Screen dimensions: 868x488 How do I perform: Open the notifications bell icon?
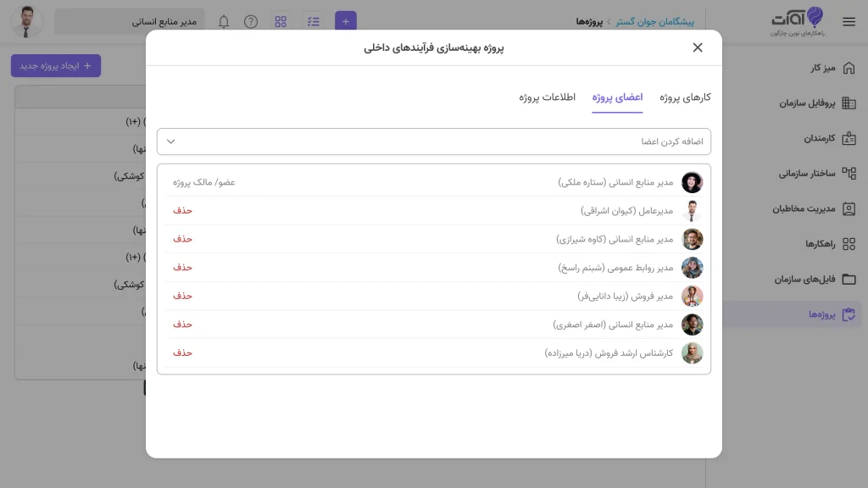(x=224, y=21)
